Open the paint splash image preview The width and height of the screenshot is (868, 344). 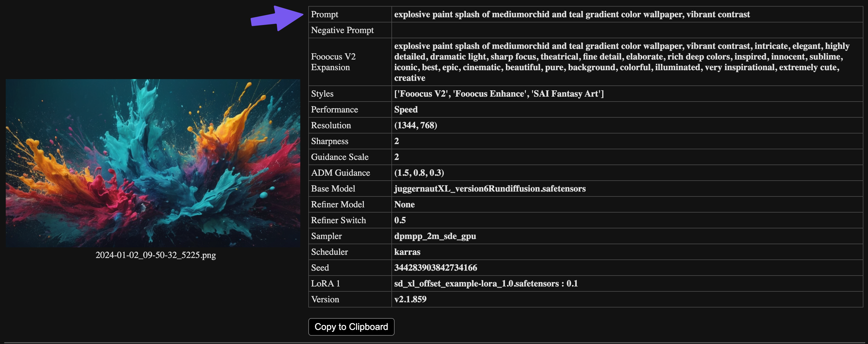(153, 163)
